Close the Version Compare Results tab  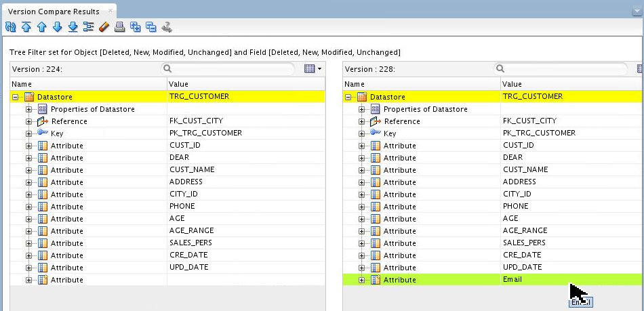click(109, 12)
